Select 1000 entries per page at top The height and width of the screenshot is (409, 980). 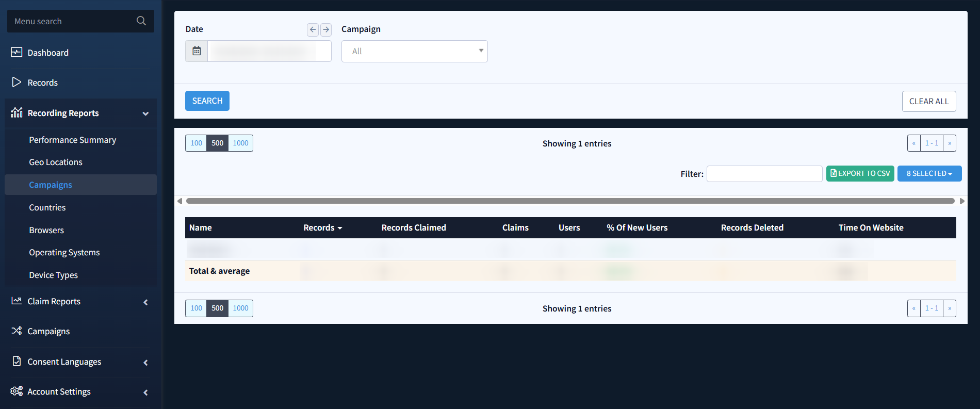pos(240,143)
